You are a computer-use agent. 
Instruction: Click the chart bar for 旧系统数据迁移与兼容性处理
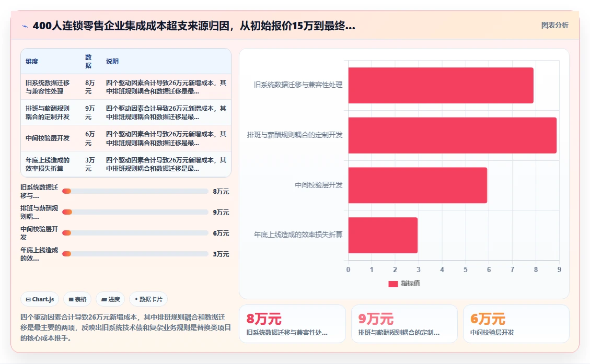(441, 85)
